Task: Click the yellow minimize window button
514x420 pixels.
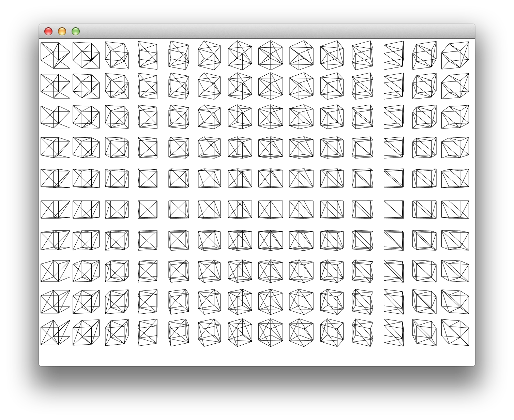Action: coord(62,31)
